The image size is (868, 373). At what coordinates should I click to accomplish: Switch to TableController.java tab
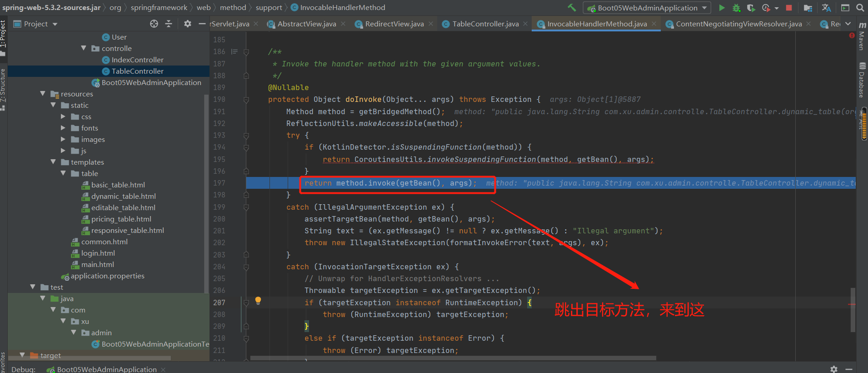(x=485, y=24)
